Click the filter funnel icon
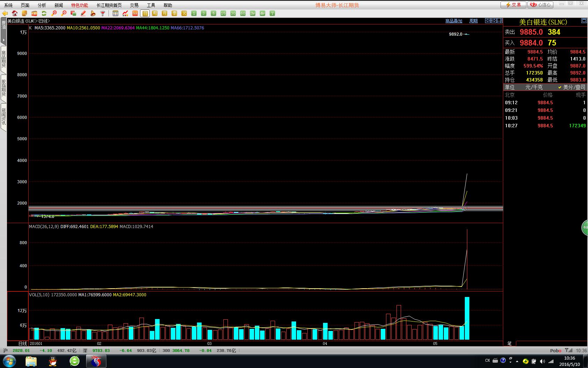 tap(103, 13)
